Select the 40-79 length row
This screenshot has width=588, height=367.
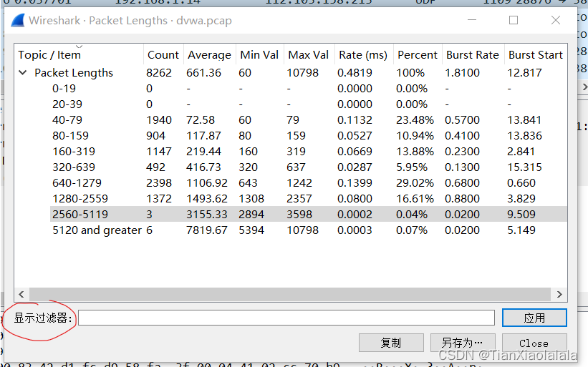click(291, 120)
